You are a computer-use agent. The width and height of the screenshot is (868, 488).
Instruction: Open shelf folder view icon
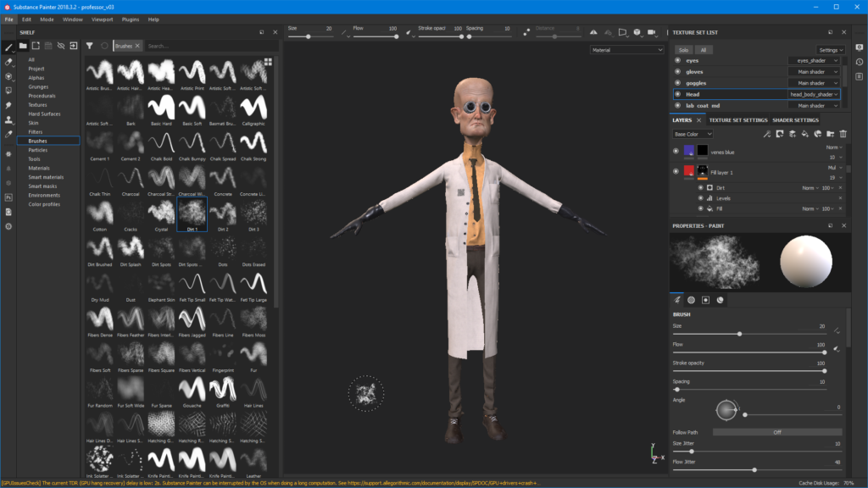tap(23, 46)
